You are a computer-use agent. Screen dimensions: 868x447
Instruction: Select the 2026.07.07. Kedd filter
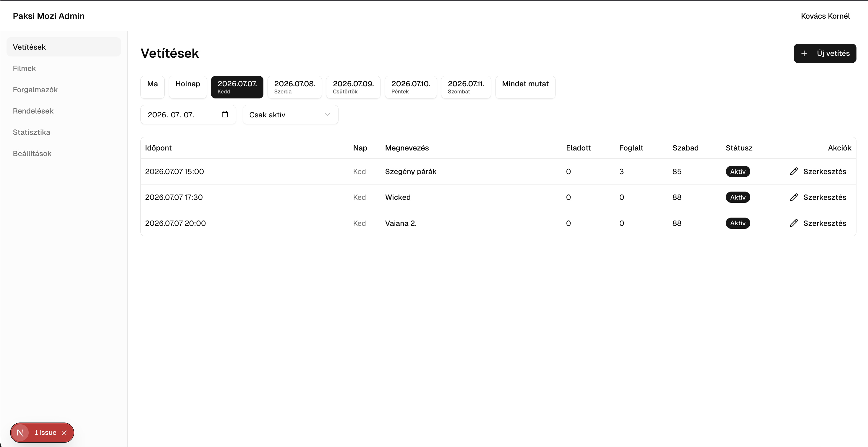[x=237, y=87]
